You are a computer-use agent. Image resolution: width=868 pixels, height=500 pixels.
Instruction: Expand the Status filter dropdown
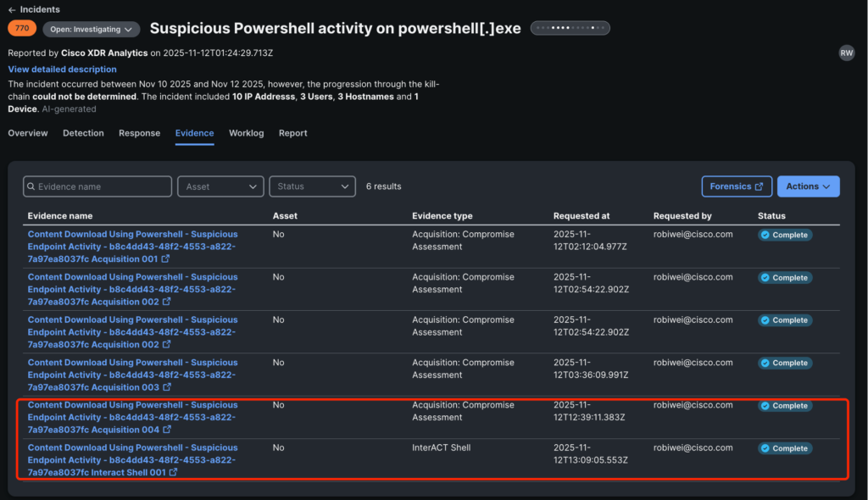tap(310, 186)
